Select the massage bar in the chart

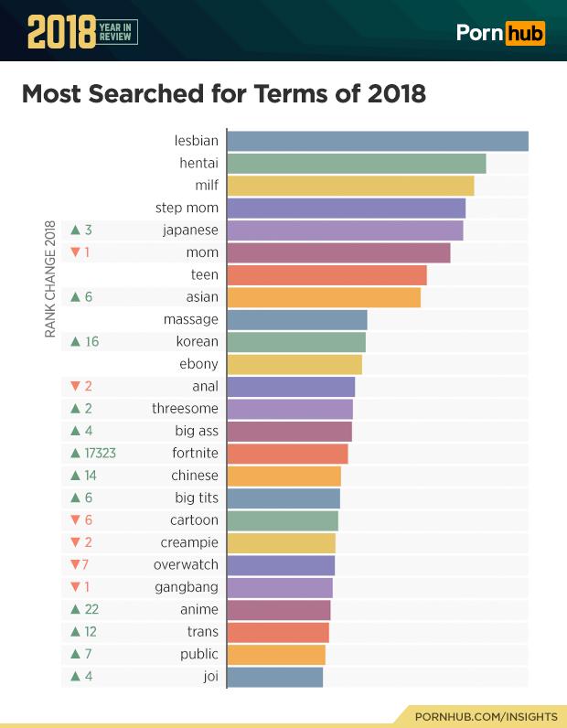coord(297,319)
